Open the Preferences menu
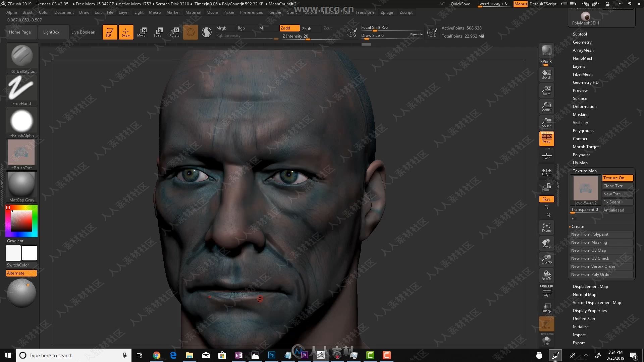 click(x=251, y=12)
